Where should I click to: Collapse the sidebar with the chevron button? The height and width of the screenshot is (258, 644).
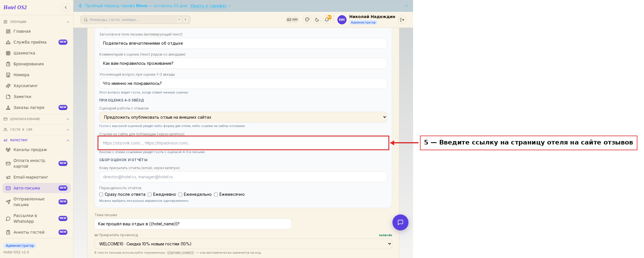pos(66,7)
